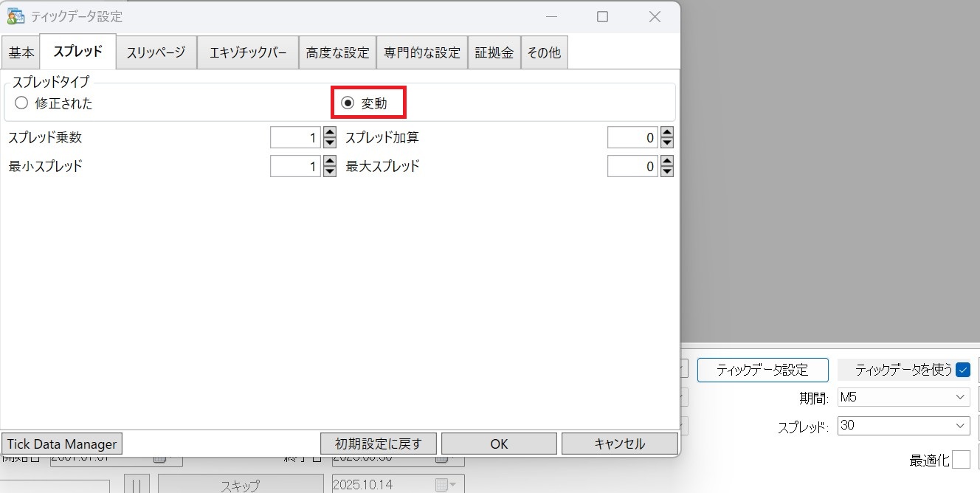Viewport: 980px width, 493px height.
Task: Switch to the スリッページ tab
Action: (x=156, y=52)
